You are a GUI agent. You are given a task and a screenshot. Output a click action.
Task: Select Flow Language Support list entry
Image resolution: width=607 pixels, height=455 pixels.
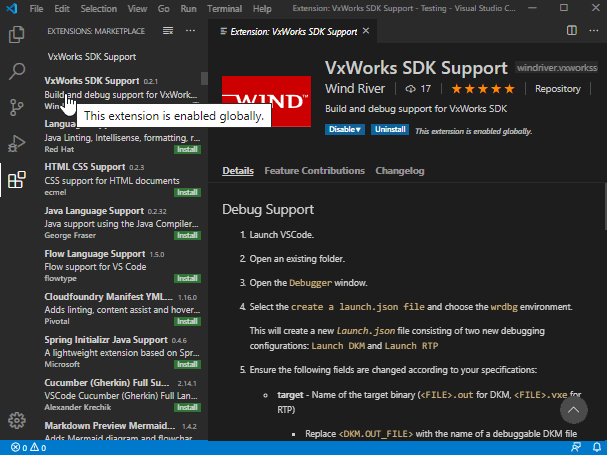[x=120, y=266]
